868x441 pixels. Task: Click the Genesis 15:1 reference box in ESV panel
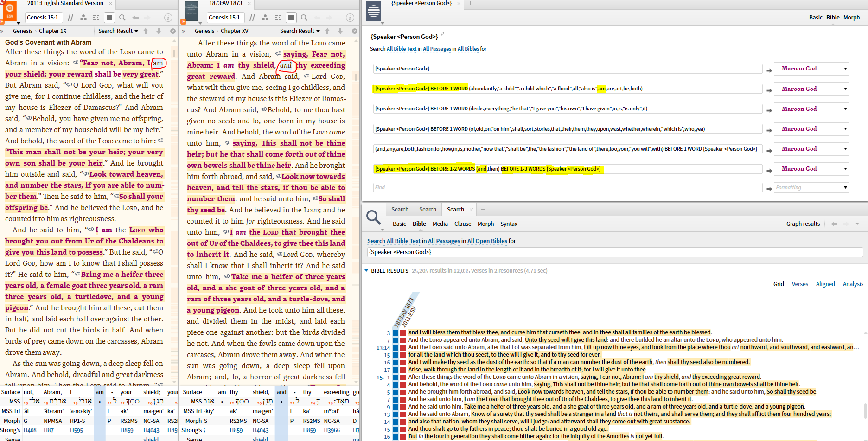pyautogui.click(x=43, y=18)
